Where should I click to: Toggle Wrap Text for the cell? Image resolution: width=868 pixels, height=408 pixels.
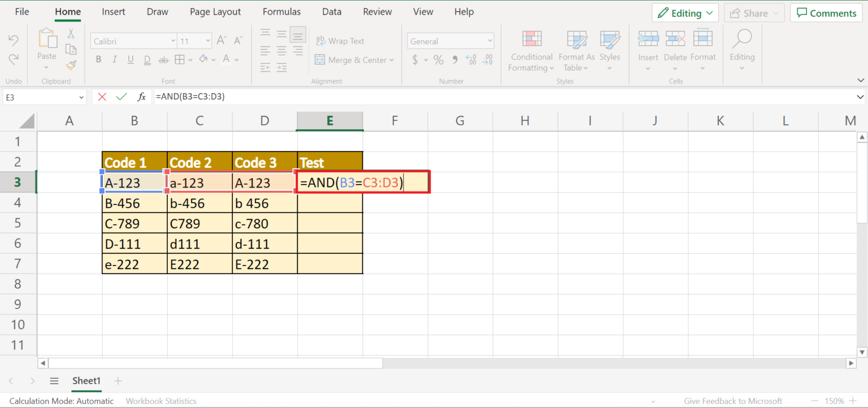tap(340, 41)
